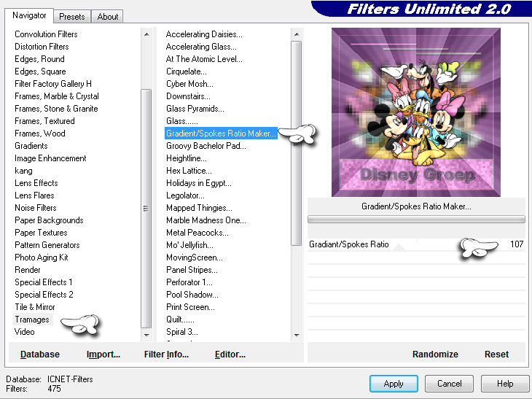Image resolution: width=532 pixels, height=399 pixels.
Task: Reset the filter parameters
Action: pyautogui.click(x=496, y=355)
